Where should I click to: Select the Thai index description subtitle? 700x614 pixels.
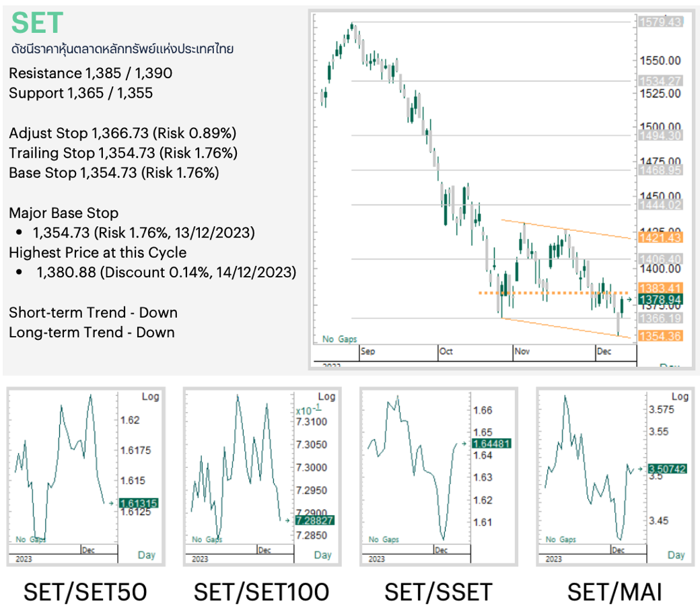[x=123, y=48]
